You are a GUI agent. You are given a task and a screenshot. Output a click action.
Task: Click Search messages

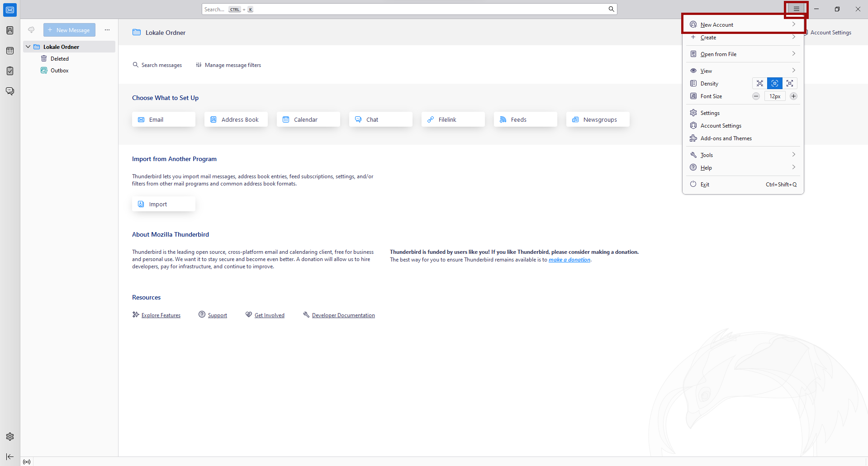point(157,65)
